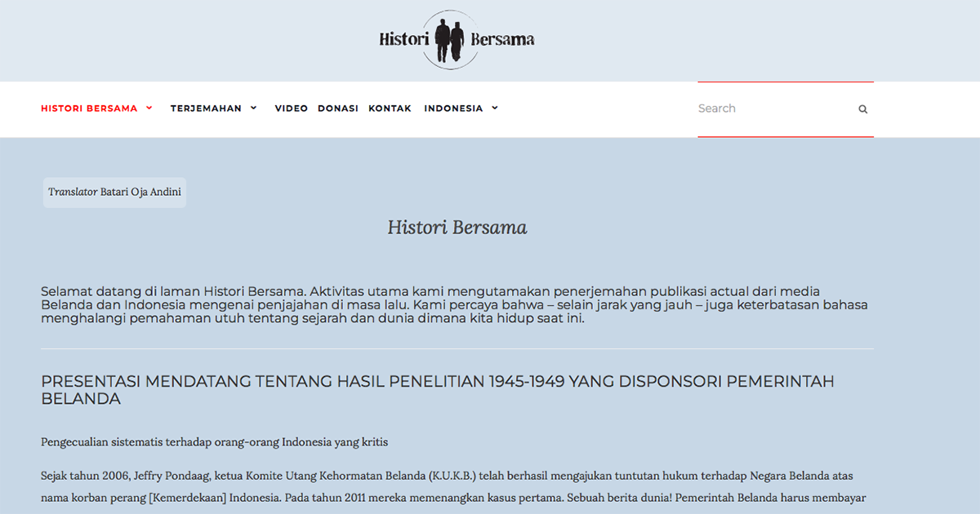The width and height of the screenshot is (980, 514).
Task: Click the word Histori in header logo
Action: click(405, 39)
